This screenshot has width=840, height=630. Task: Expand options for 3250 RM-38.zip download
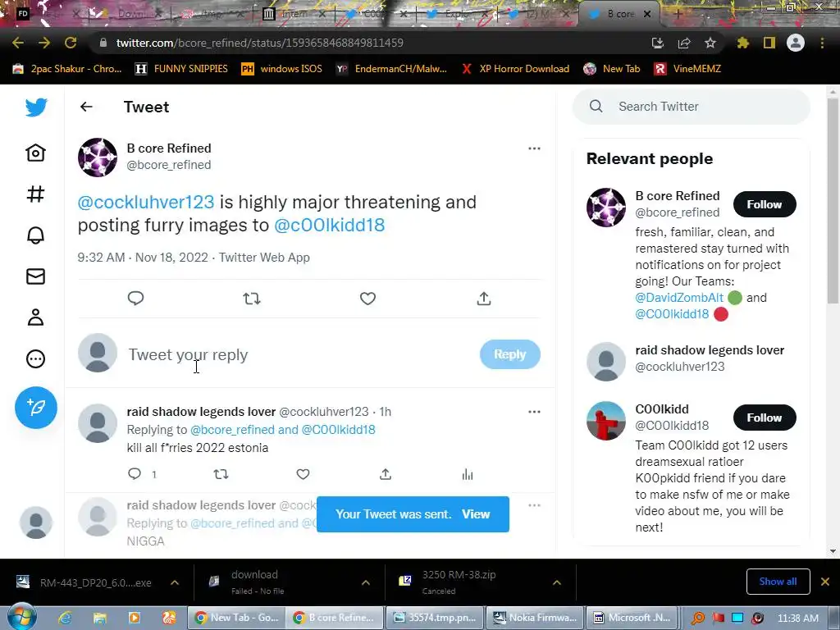557,582
